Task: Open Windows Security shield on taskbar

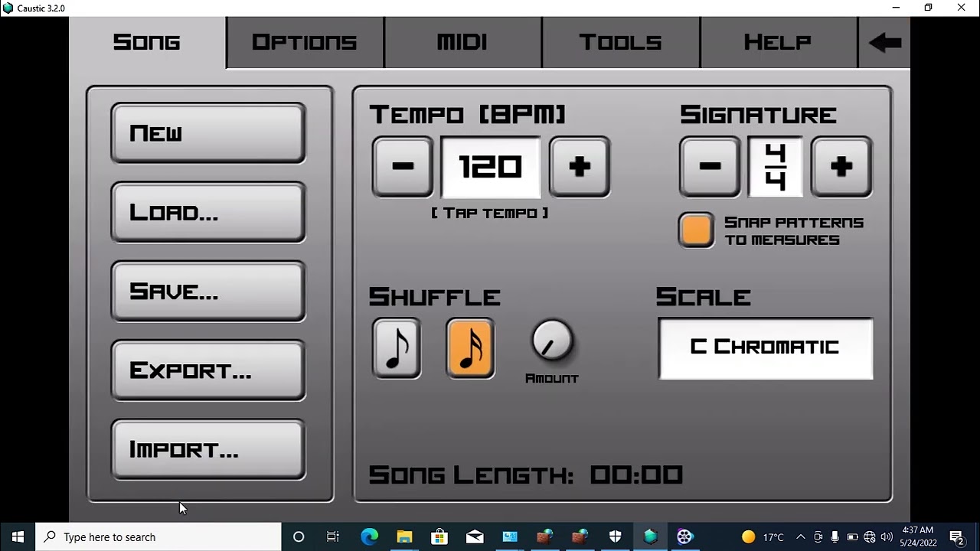Action: pyautogui.click(x=616, y=536)
